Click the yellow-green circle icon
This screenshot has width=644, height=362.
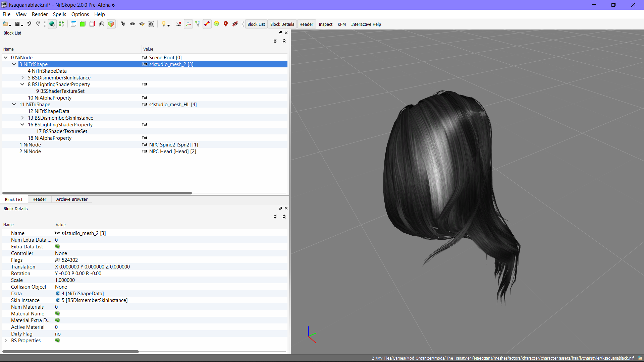point(216,24)
